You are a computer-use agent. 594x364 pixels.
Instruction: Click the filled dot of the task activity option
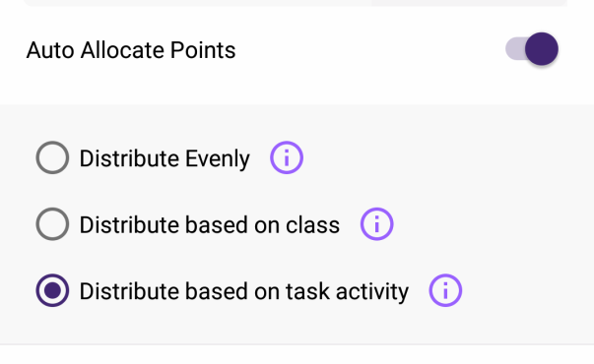point(52,290)
